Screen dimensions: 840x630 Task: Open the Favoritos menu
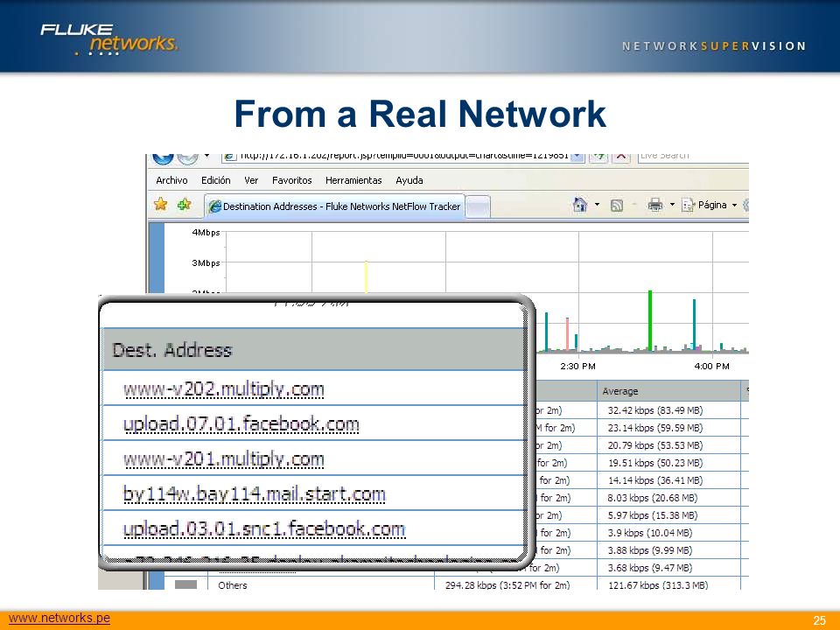[x=292, y=180]
